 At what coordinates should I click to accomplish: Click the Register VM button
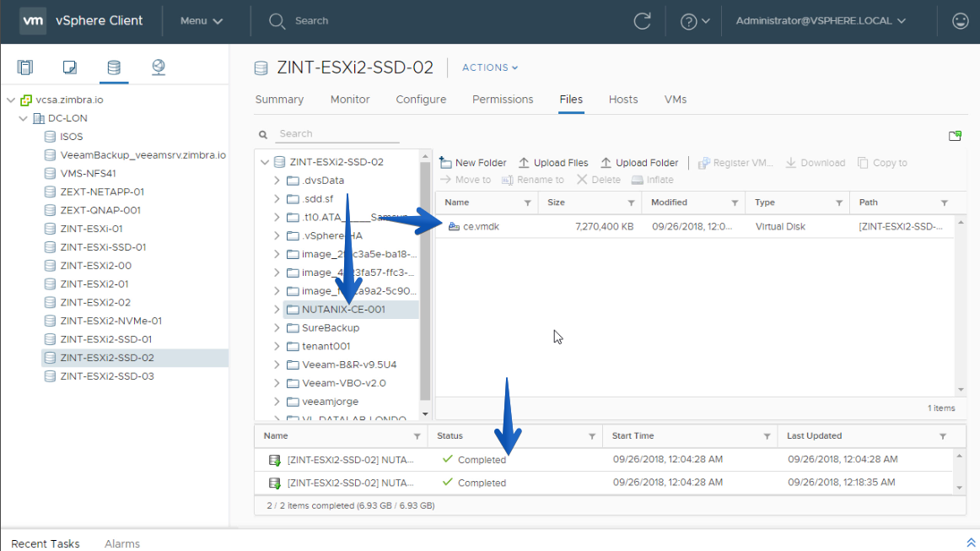tap(735, 163)
